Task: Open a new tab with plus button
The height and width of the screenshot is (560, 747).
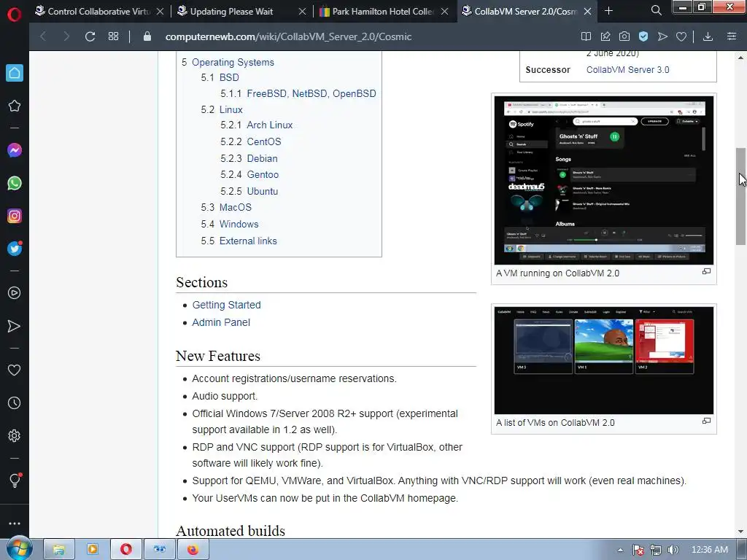Action: pyautogui.click(x=608, y=11)
